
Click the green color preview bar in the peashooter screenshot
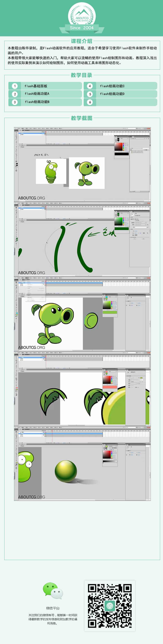pyautogui.click(x=110, y=312)
